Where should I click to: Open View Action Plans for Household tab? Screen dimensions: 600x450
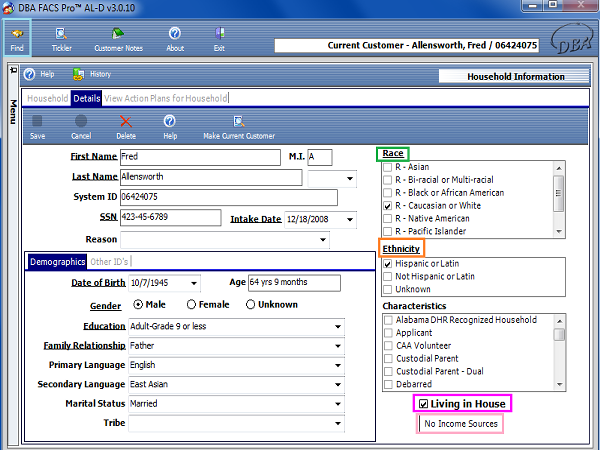[166, 98]
